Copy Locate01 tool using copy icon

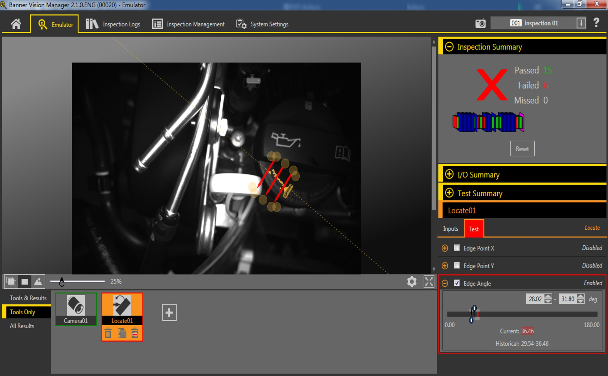click(x=122, y=333)
